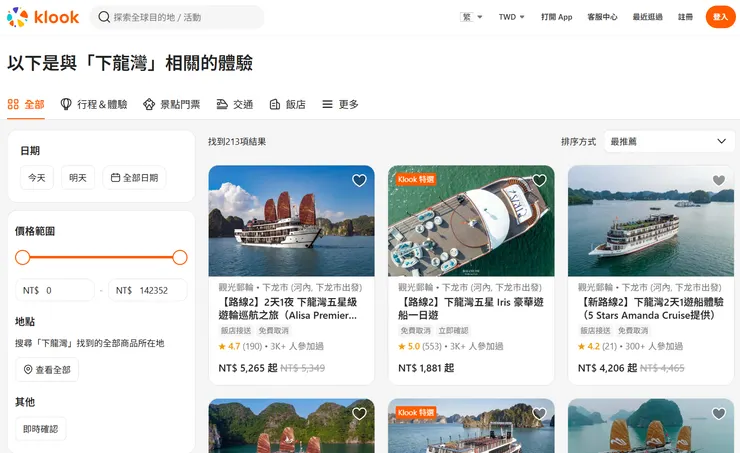Click the left price slider handle
Image resolution: width=740 pixels, height=453 pixels.
coord(23,258)
